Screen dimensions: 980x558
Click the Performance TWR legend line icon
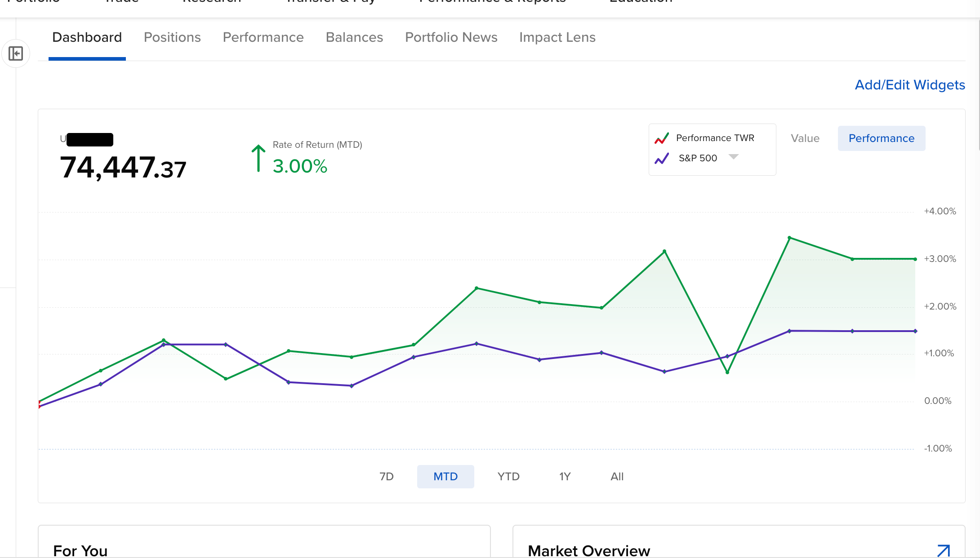662,138
